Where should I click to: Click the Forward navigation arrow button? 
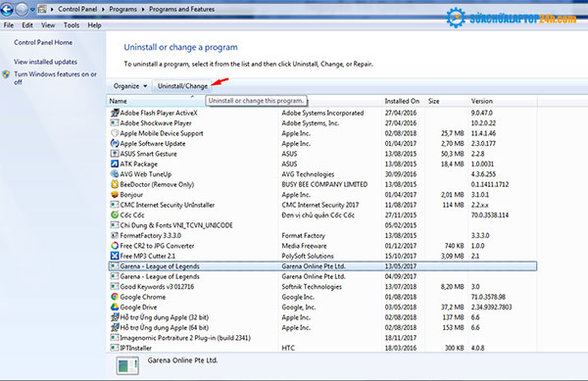[22, 9]
